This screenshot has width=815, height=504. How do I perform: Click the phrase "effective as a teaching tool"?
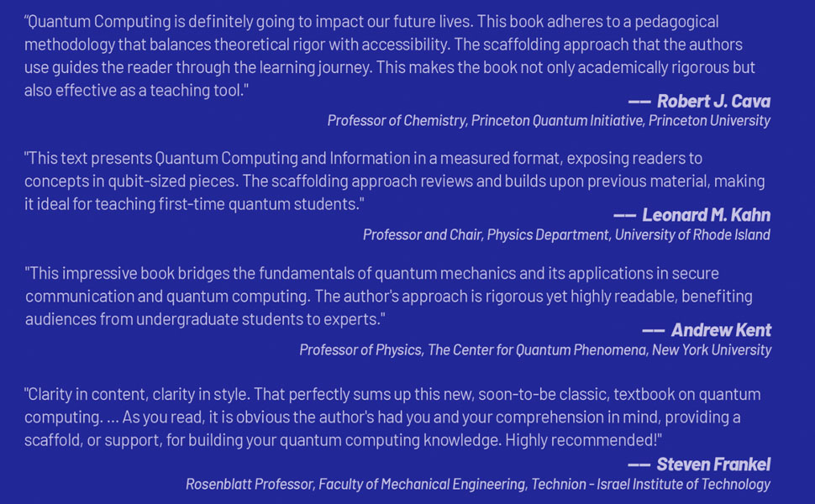click(148, 91)
